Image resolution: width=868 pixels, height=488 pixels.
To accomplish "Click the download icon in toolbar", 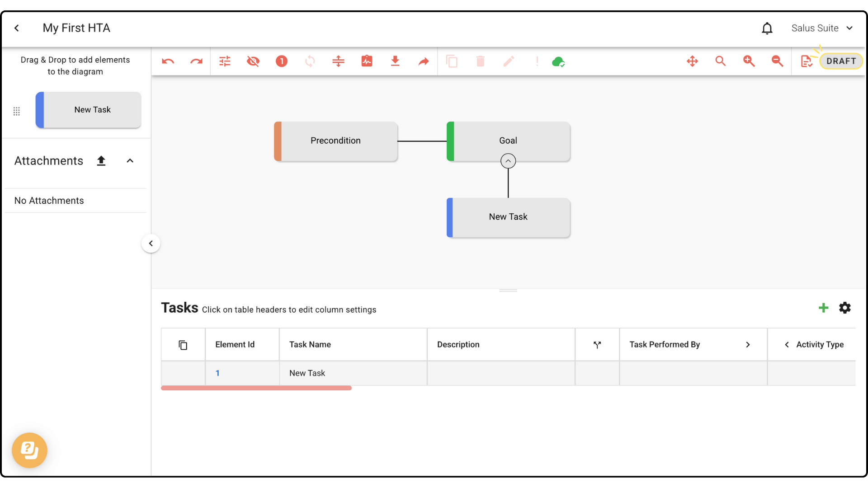I will click(x=395, y=61).
